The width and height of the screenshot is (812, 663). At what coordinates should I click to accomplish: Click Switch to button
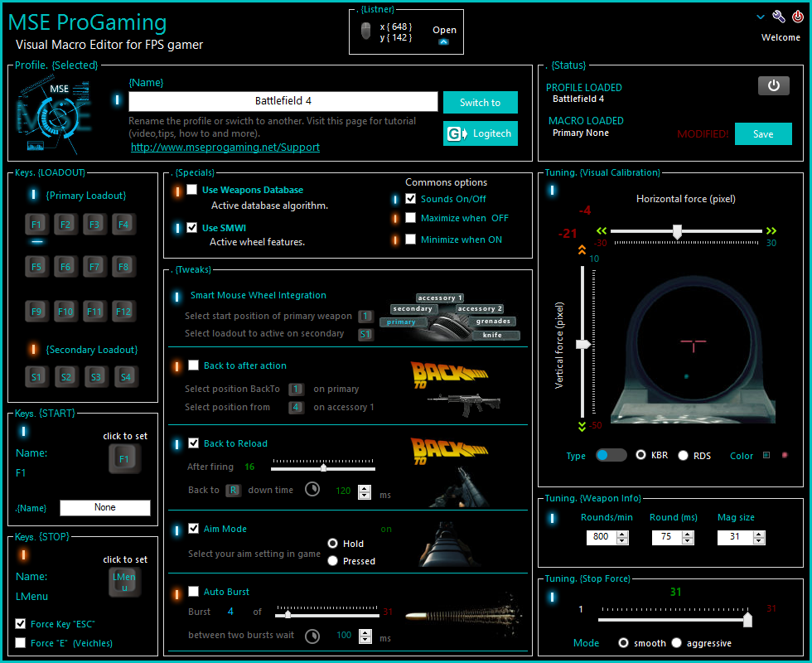(x=480, y=102)
